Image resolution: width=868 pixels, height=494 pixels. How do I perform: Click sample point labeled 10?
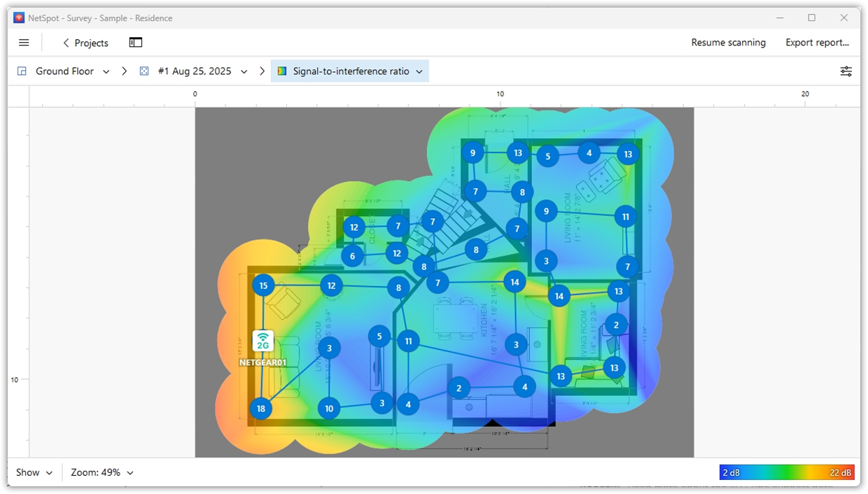(x=329, y=409)
